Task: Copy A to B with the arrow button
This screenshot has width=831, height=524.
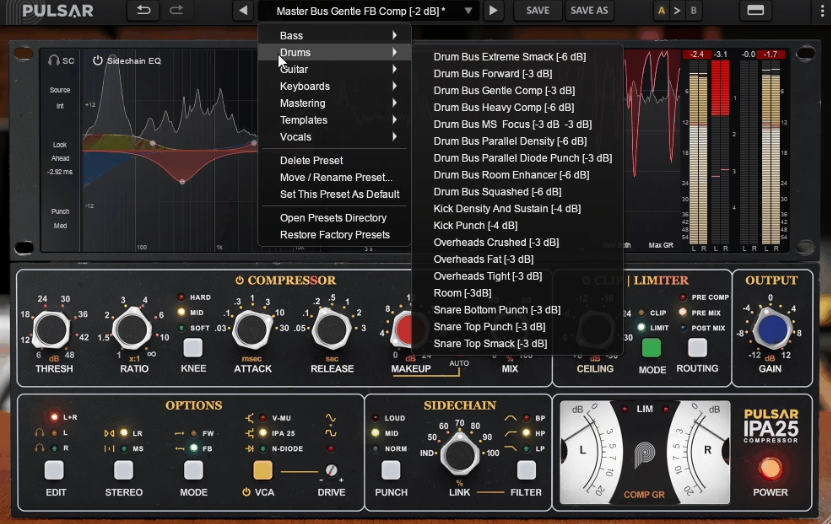Action: (x=677, y=11)
